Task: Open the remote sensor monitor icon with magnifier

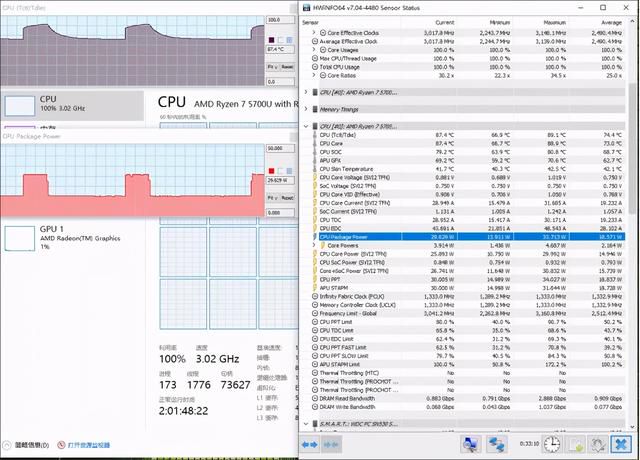Action: [471, 444]
